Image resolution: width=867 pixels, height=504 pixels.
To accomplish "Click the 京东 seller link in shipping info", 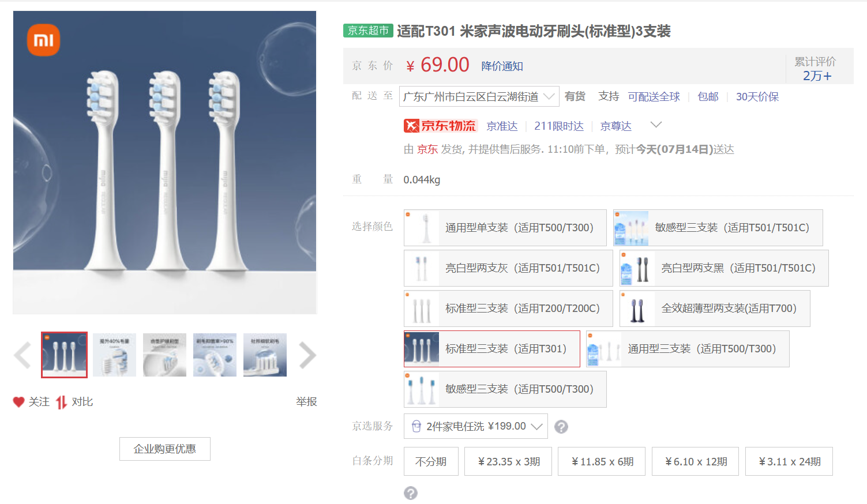I will click(x=427, y=149).
